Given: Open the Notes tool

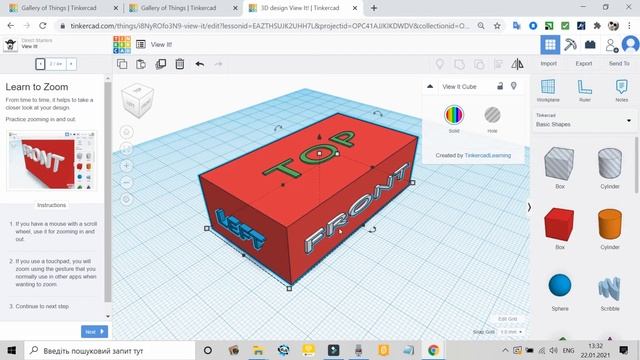Looking at the screenshot, I should coord(621,91).
